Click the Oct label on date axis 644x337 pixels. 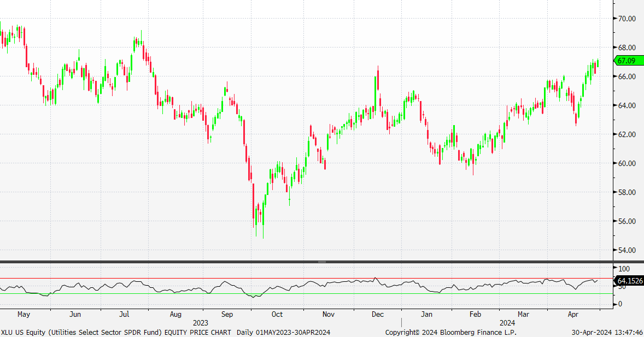(277, 315)
